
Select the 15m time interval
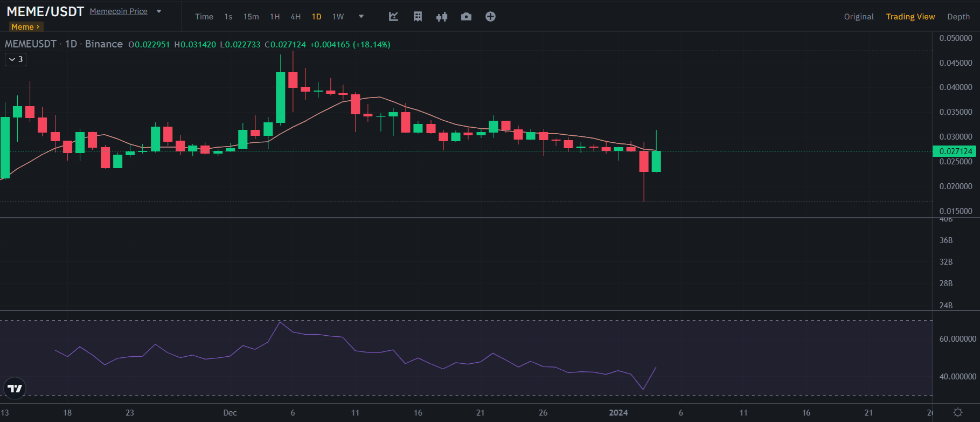(251, 17)
